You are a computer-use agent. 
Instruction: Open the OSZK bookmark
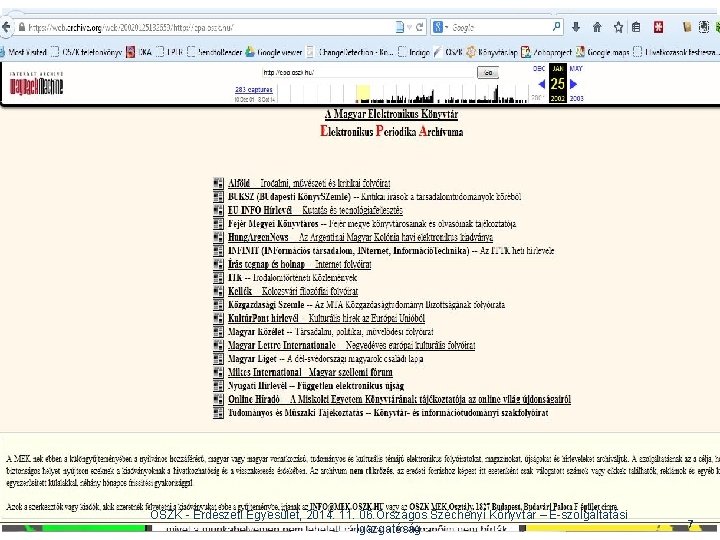pyautogui.click(x=448, y=52)
